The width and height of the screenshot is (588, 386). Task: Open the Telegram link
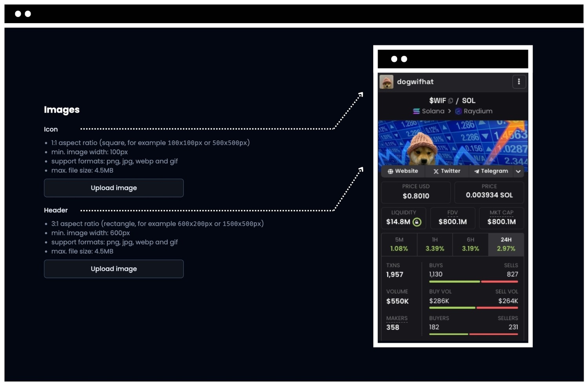[x=491, y=171]
